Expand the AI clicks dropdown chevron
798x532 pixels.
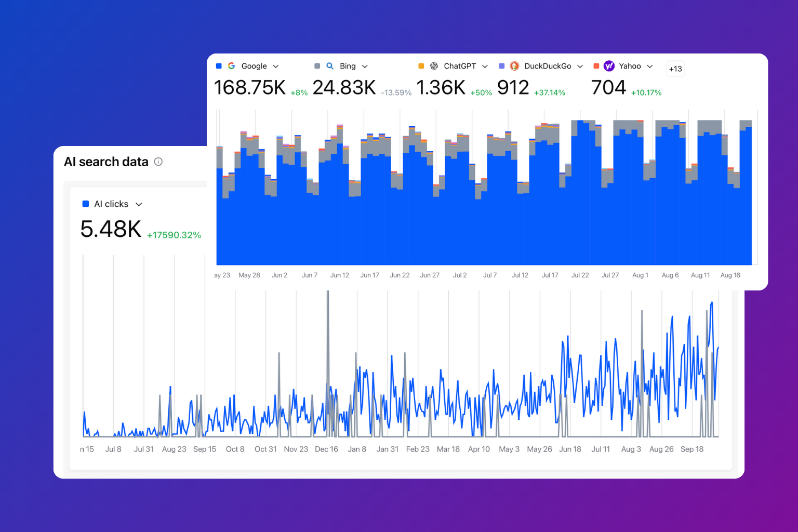click(x=139, y=204)
